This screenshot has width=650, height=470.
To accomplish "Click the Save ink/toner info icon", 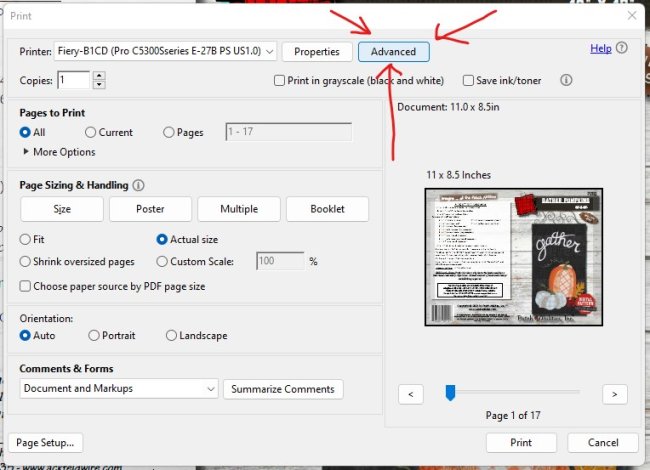I will coord(566,80).
